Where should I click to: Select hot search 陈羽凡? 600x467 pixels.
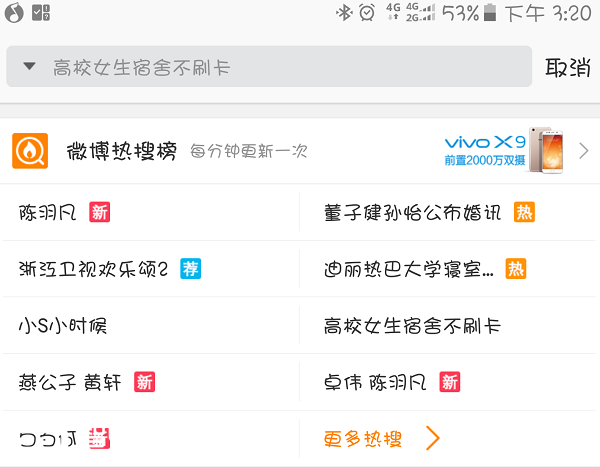(47, 212)
